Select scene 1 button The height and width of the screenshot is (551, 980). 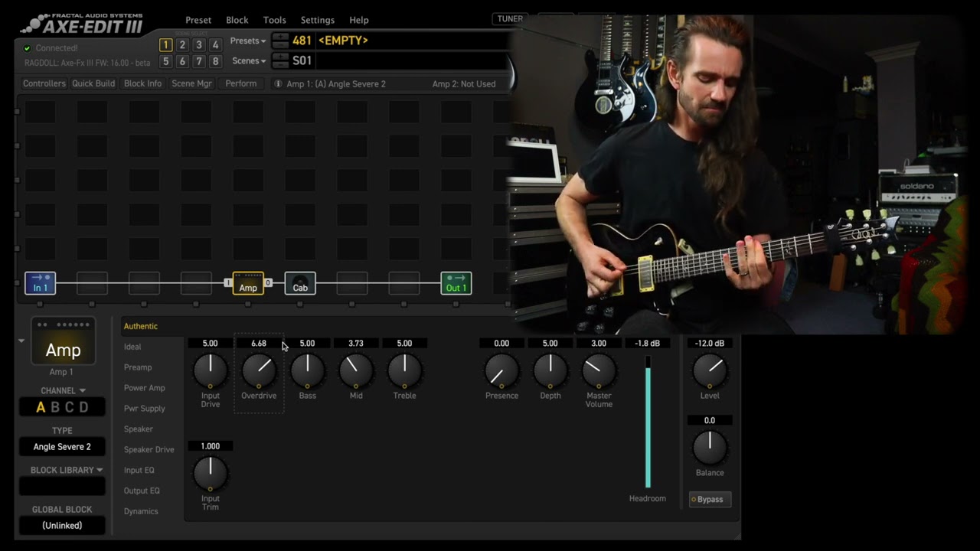(x=165, y=45)
